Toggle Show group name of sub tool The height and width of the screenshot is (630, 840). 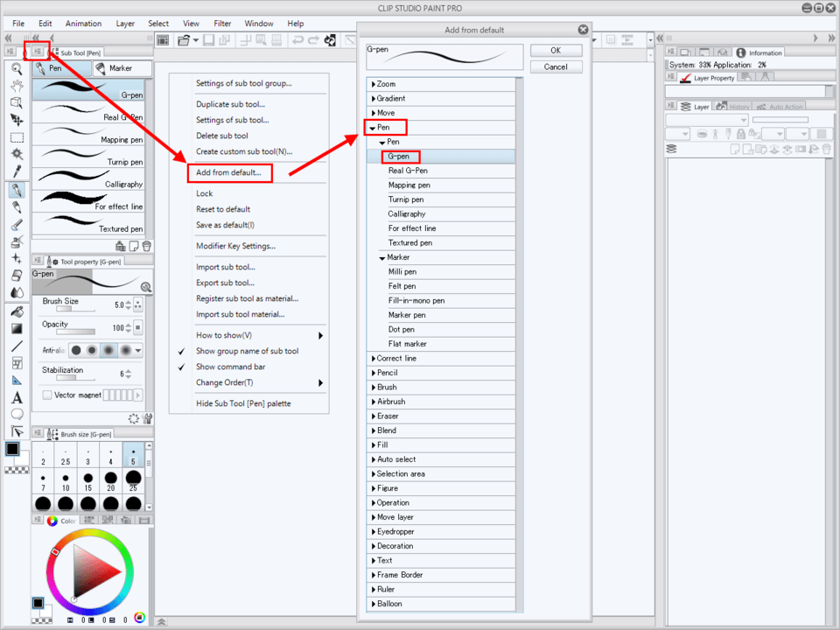click(247, 351)
